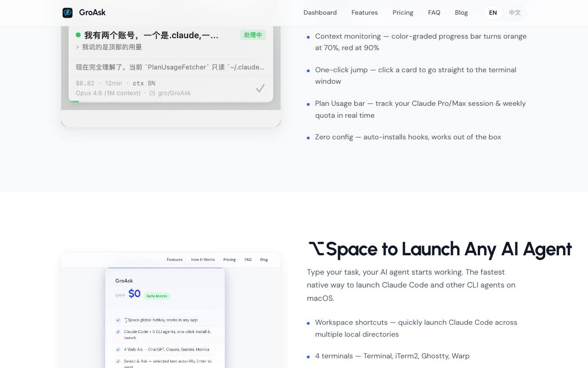Click the GroAsk brand name in header
This screenshot has height=368, width=588.
(x=92, y=12)
